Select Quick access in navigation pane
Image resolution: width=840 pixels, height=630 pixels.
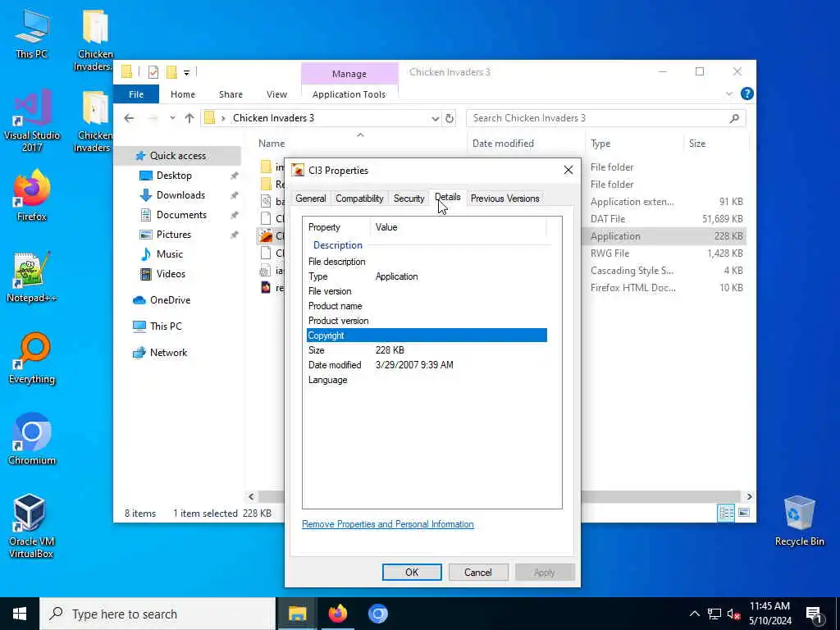pyautogui.click(x=177, y=156)
